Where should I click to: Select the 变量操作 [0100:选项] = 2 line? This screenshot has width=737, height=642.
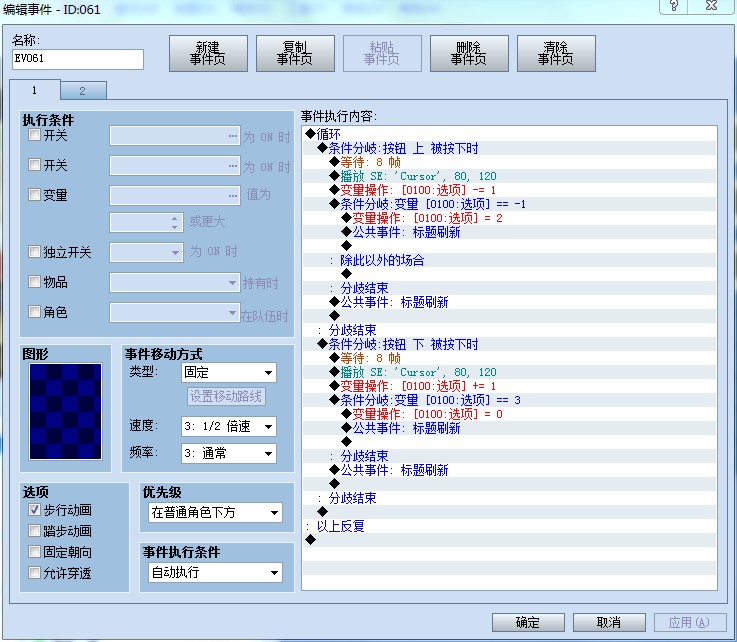click(x=510, y=218)
